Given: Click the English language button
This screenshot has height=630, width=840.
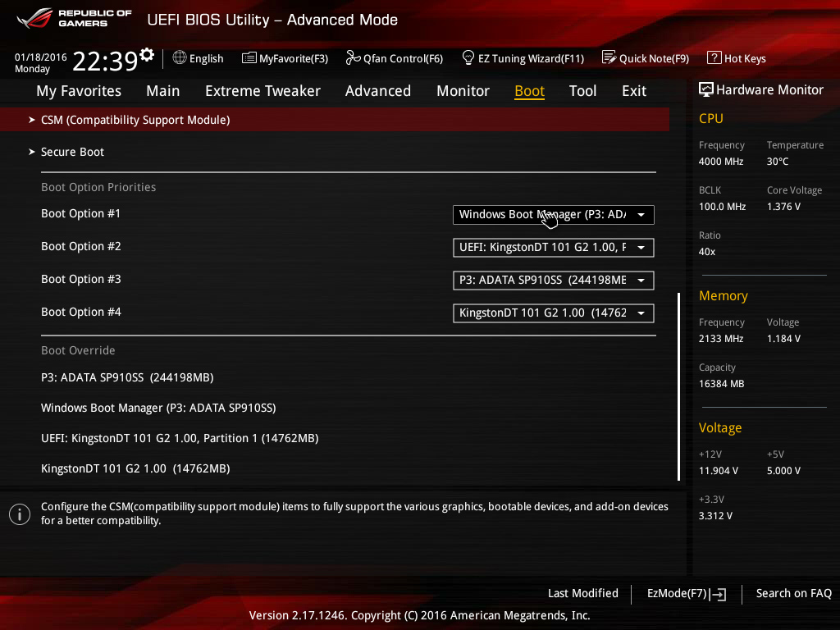Looking at the screenshot, I should click(199, 58).
